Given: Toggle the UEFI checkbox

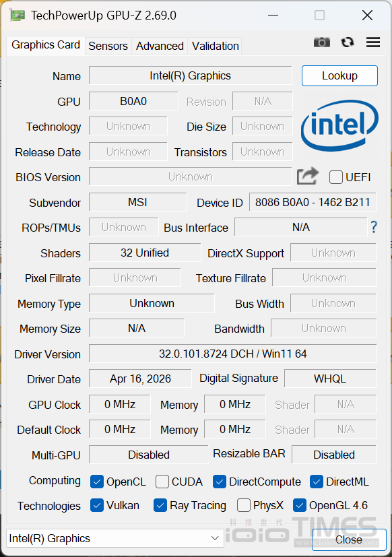Looking at the screenshot, I should [x=336, y=177].
